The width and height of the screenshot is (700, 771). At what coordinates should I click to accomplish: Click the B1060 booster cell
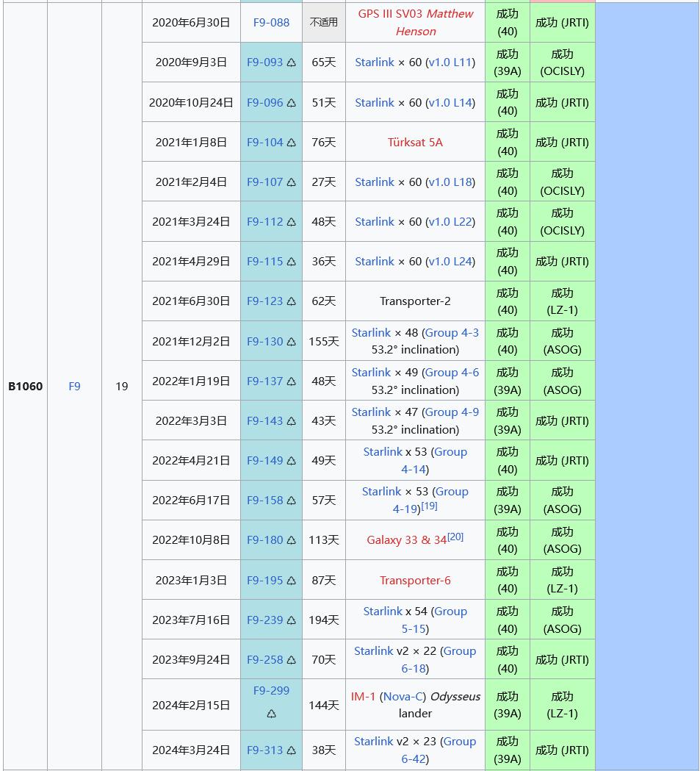click(x=26, y=386)
